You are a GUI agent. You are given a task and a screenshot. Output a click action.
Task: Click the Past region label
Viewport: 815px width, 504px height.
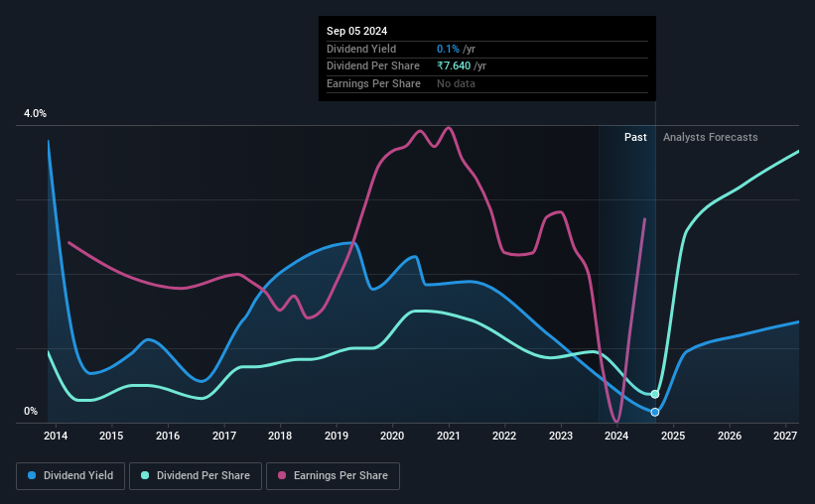click(635, 137)
